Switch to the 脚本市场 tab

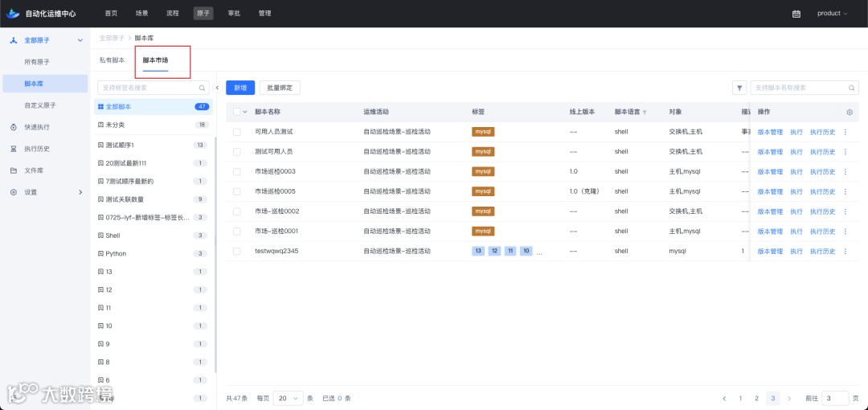coord(156,59)
